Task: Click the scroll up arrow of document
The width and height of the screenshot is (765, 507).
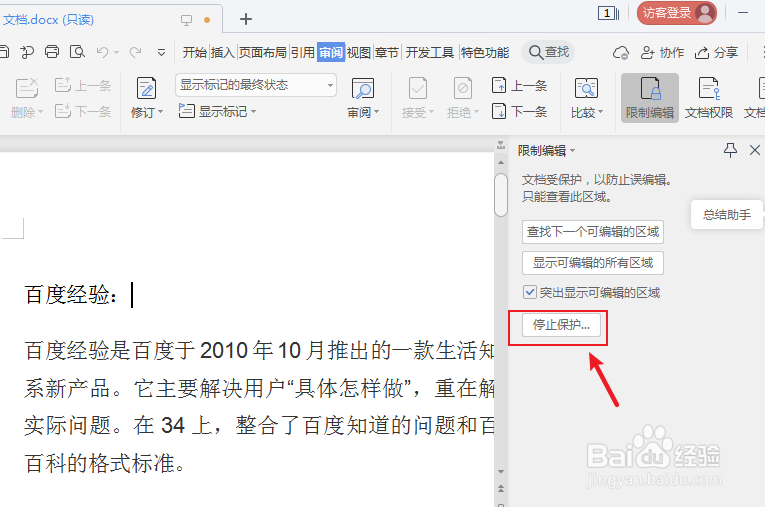Action: [x=501, y=162]
